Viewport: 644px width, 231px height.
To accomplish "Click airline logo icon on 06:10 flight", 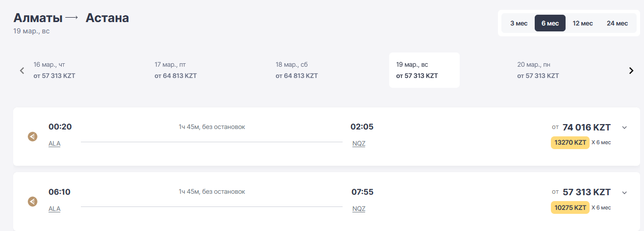I will [32, 201].
